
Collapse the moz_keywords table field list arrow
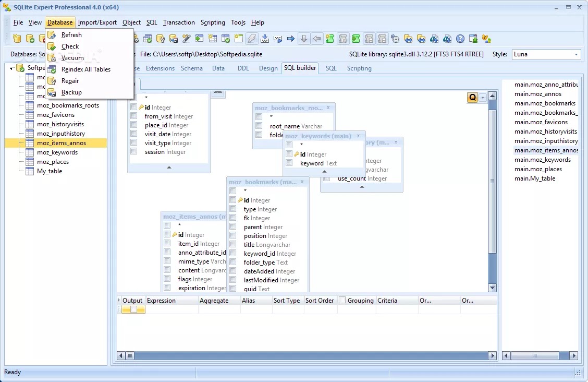(324, 172)
